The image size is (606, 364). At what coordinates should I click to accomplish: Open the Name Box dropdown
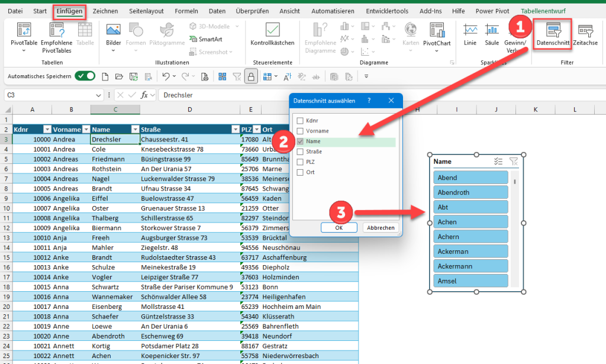99,95
